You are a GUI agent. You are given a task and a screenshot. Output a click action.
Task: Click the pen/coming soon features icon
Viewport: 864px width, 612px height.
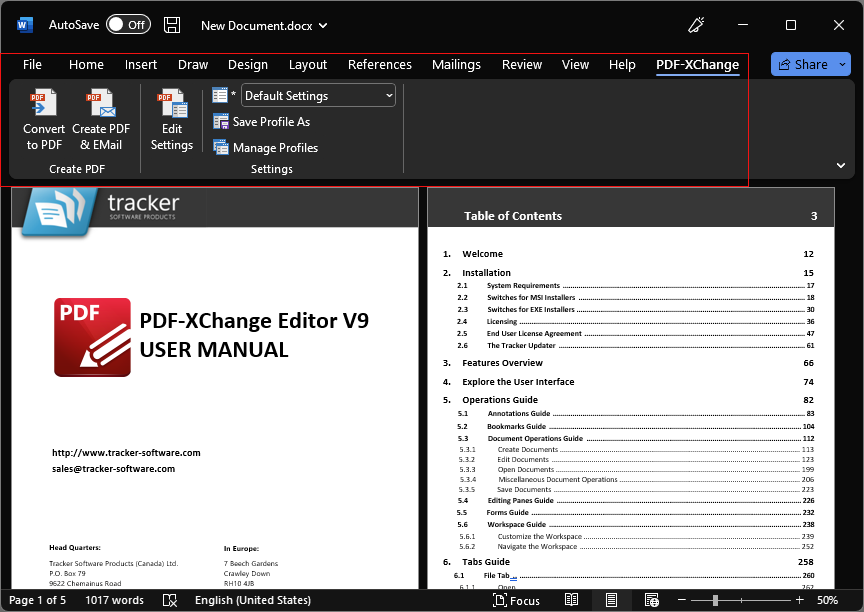click(x=696, y=25)
